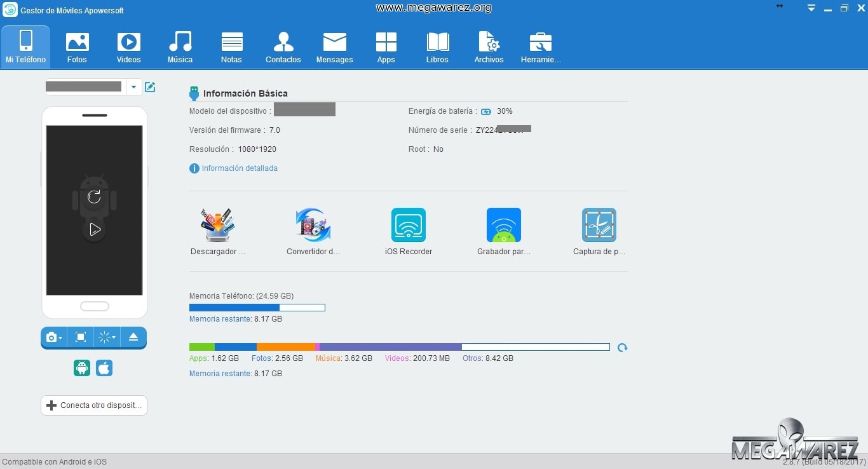
Task: Click the orange Música segment of the storage bar
Action: point(286,347)
